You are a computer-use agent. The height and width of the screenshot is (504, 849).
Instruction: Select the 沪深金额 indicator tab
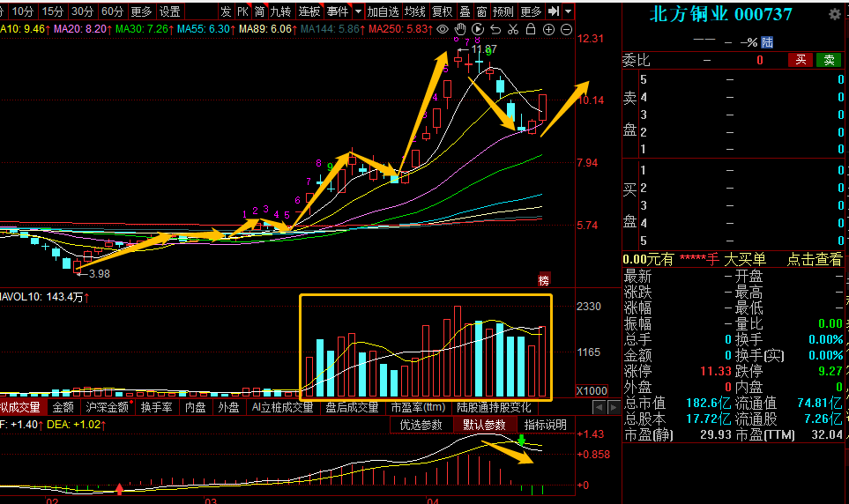click(108, 407)
